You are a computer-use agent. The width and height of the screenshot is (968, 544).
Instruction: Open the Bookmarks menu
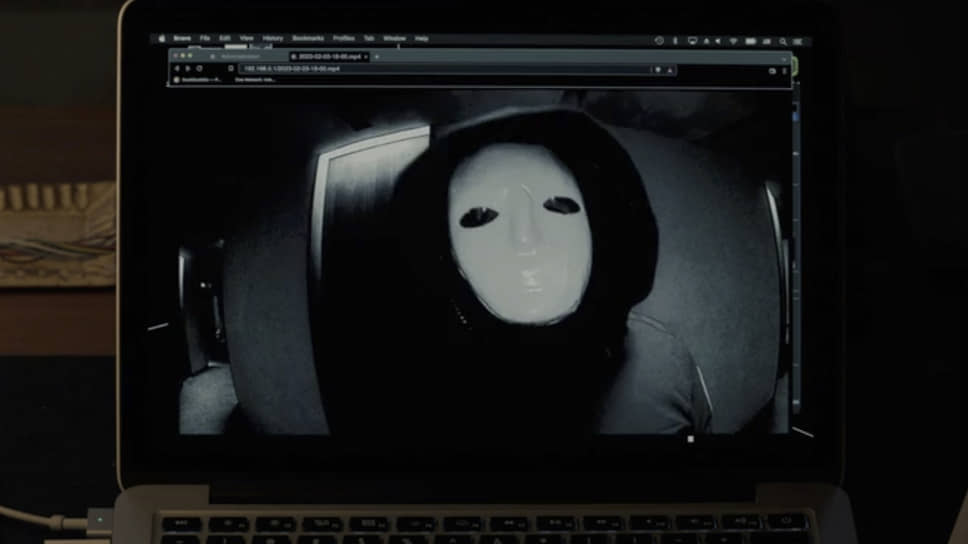point(307,39)
